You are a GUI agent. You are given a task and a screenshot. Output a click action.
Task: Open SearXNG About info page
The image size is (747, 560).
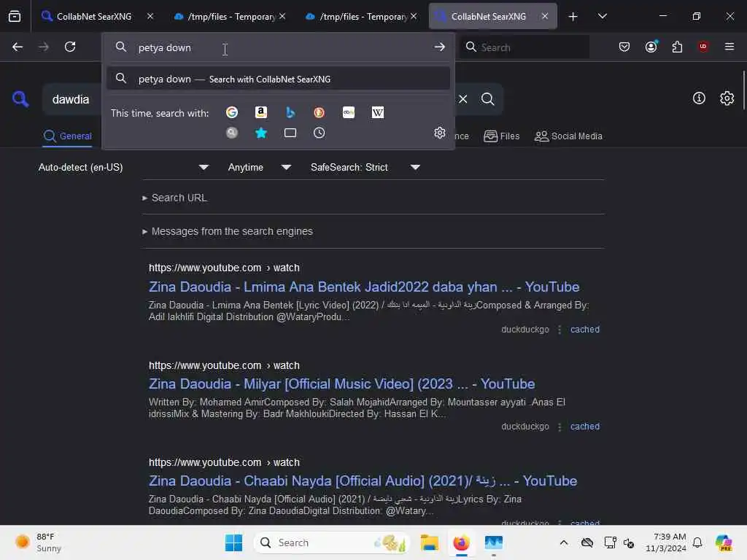click(x=699, y=98)
